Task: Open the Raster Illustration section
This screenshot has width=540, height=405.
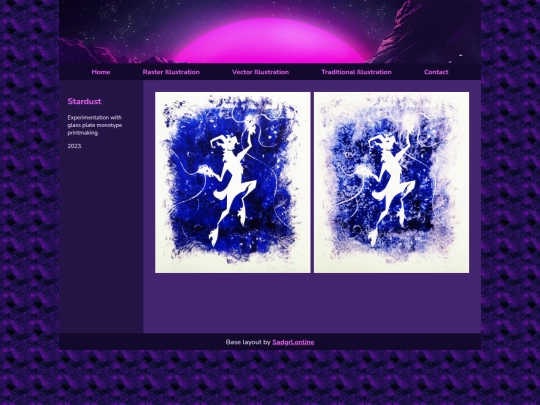Action: [171, 72]
